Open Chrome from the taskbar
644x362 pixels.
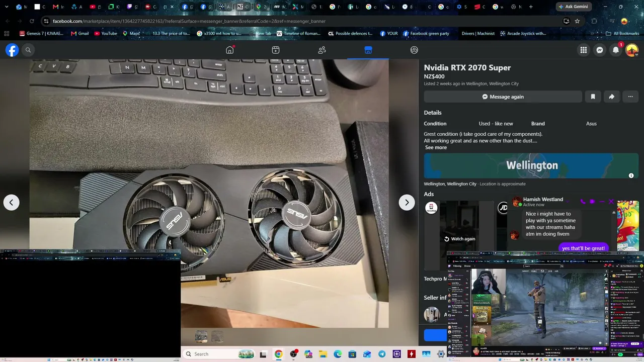coord(278,354)
